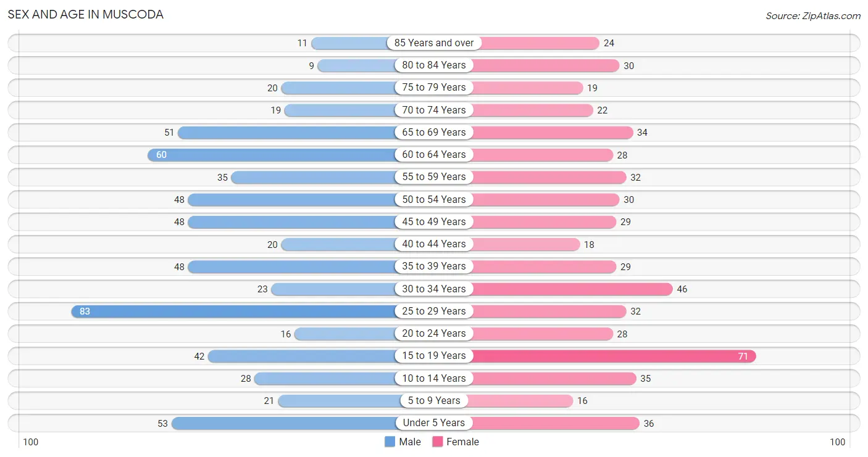This screenshot has height=457, width=868.
Task: Select the female 10 to 14 Years bar
Action: [554, 379]
